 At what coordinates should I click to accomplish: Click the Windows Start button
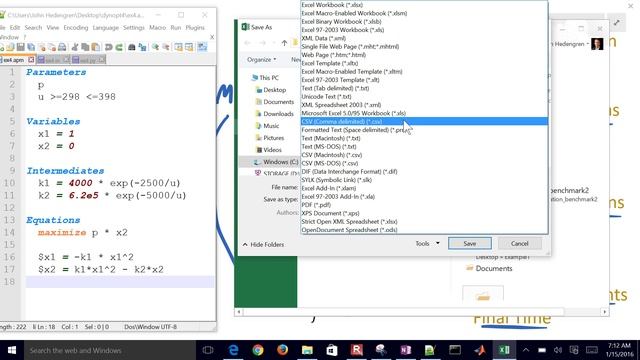(12, 350)
